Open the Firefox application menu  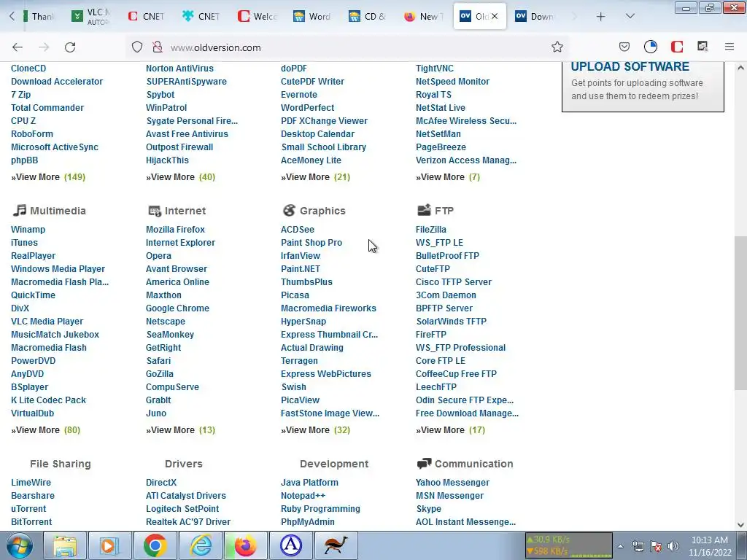coord(729,47)
